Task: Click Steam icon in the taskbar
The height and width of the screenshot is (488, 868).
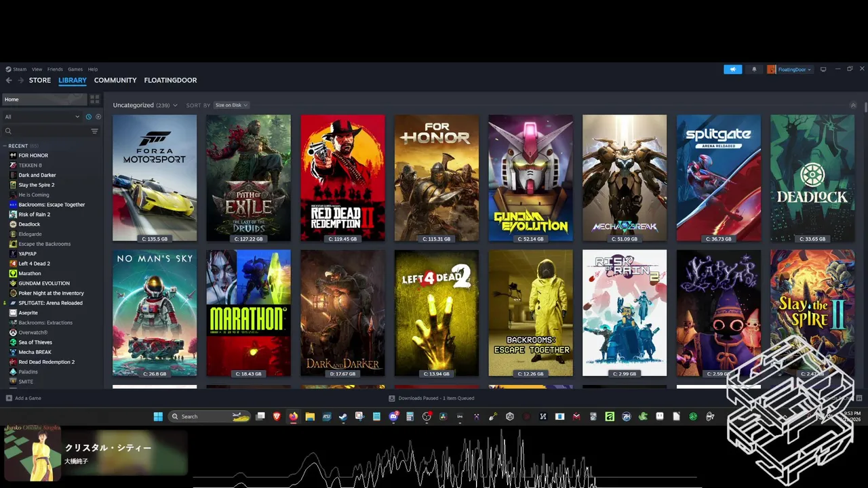Action: [343, 416]
